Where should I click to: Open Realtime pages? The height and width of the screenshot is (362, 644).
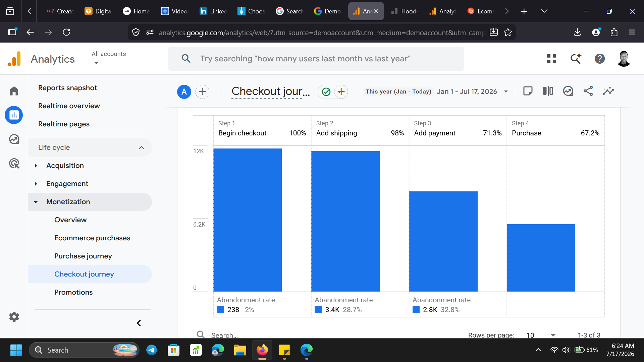64,124
